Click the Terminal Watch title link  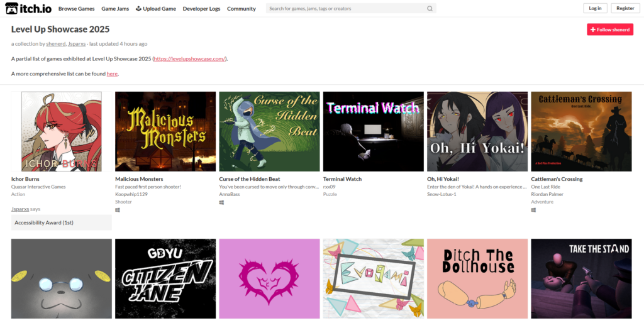343,179
